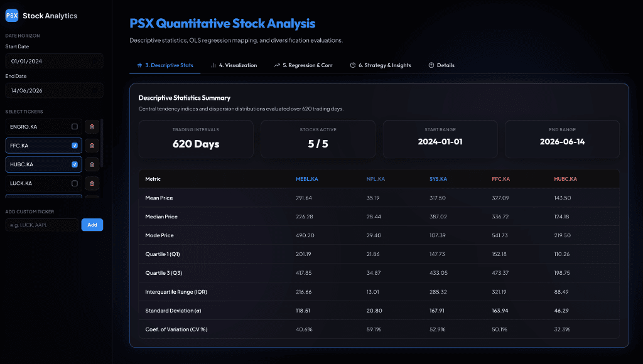
Task: Go to the 6. Strategy & Insights tab
Action: 381,65
